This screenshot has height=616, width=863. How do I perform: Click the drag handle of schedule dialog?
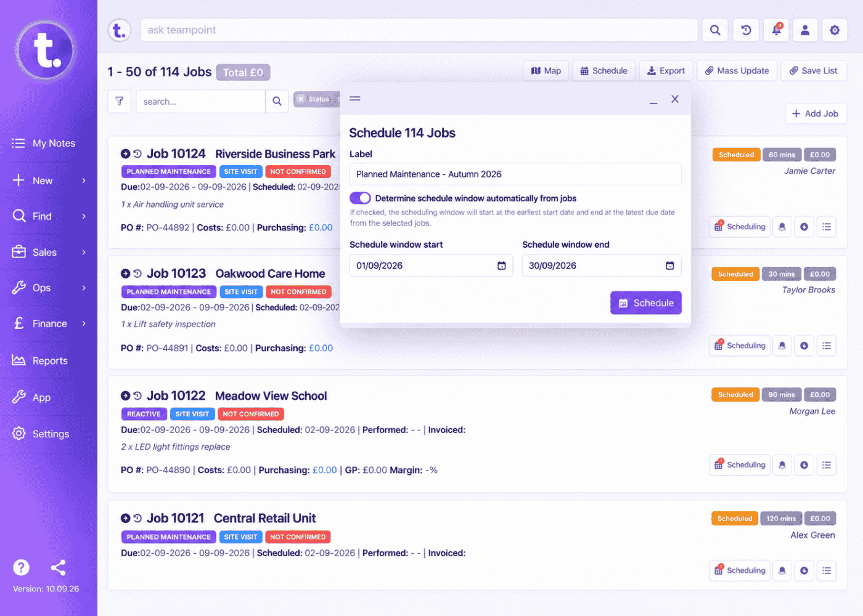355,99
